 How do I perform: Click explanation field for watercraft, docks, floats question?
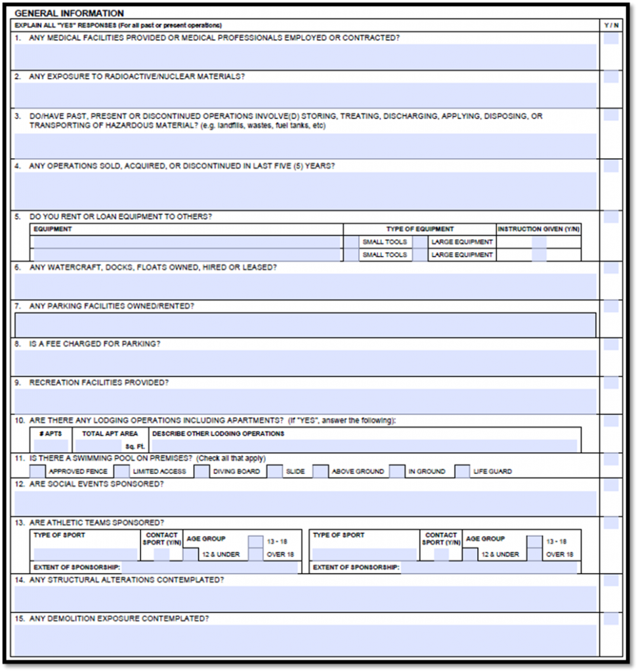coord(305,286)
